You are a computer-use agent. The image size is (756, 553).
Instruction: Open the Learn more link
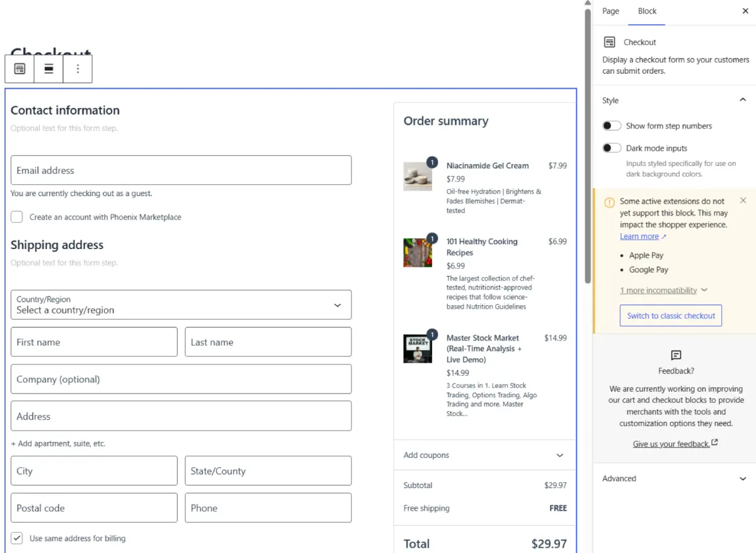(x=643, y=236)
